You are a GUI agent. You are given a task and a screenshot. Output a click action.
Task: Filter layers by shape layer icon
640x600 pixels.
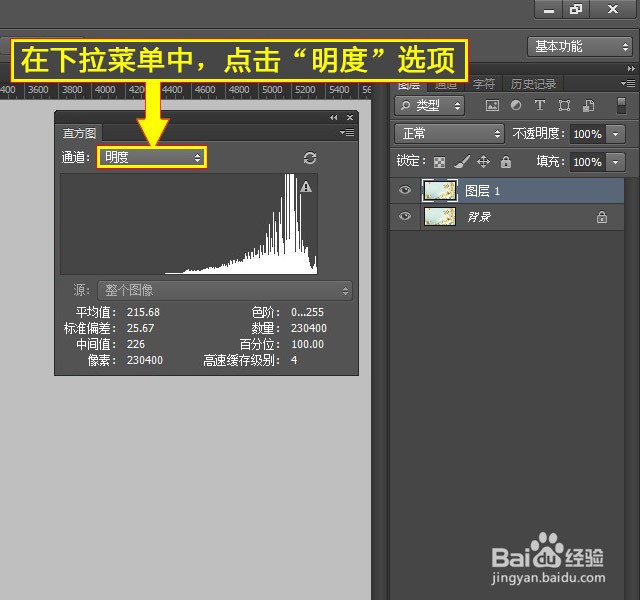[x=564, y=106]
